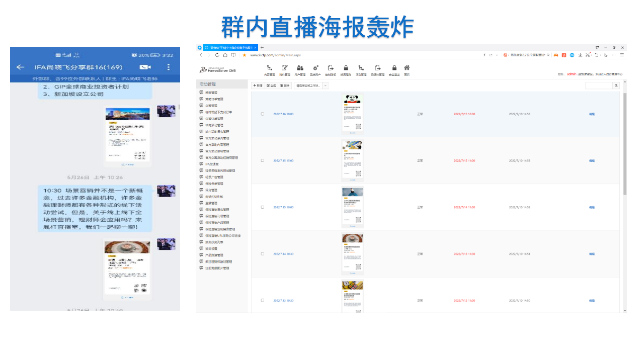Start a video call in the chat header
The height and width of the screenshot is (362, 644).
(145, 67)
